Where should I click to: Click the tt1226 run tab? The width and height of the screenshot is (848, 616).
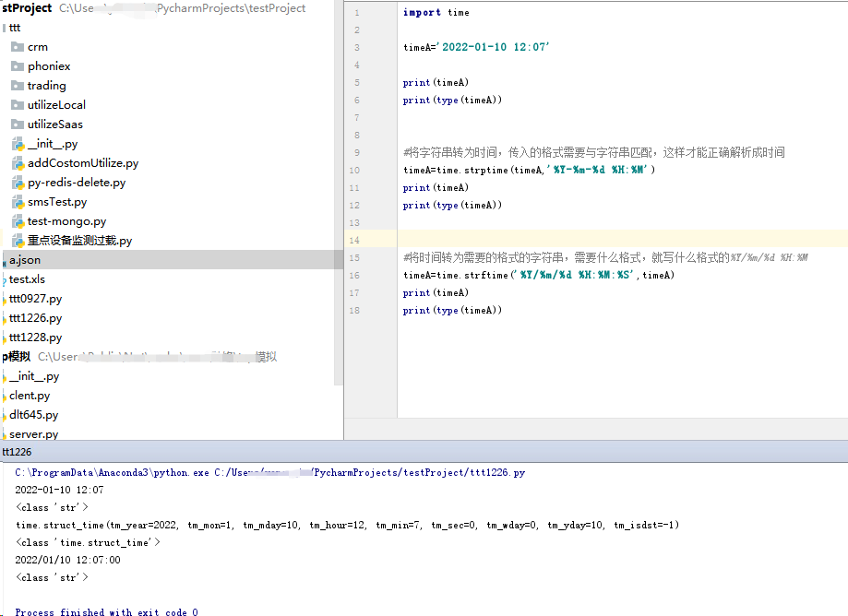[x=17, y=452]
